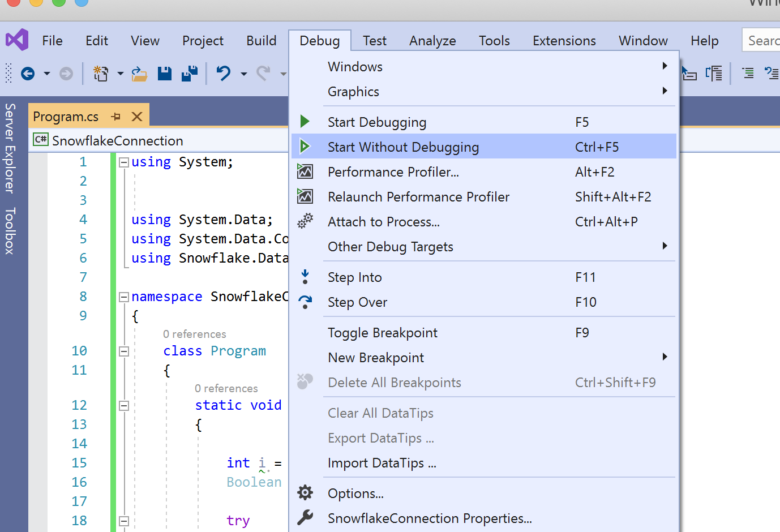Open the Undo history dropdown arrow
Screen dimensions: 780x532
243,74
